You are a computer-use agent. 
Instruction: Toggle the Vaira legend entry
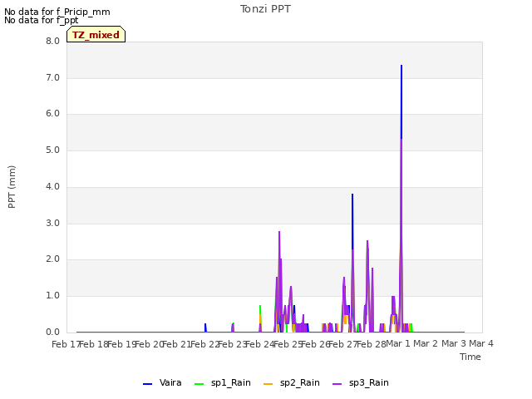click(162, 383)
